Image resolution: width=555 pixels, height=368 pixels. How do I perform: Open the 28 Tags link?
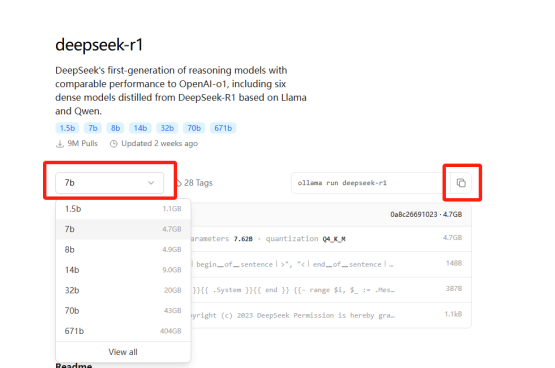[194, 183]
